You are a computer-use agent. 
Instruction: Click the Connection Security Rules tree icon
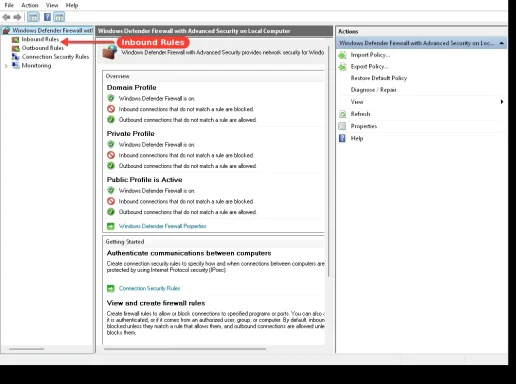[15, 57]
